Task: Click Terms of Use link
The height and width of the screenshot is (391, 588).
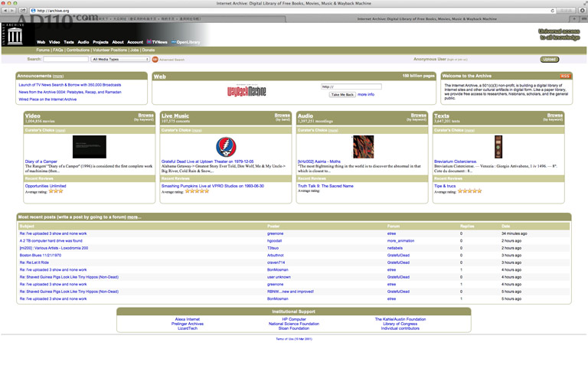Action: (294, 339)
